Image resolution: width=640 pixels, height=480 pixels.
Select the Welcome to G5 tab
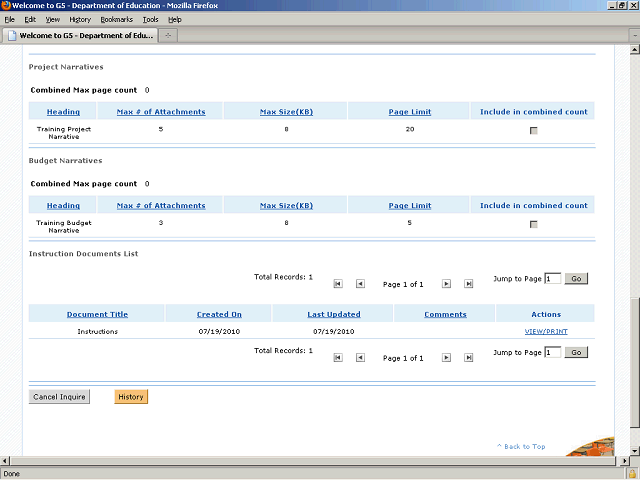point(80,36)
